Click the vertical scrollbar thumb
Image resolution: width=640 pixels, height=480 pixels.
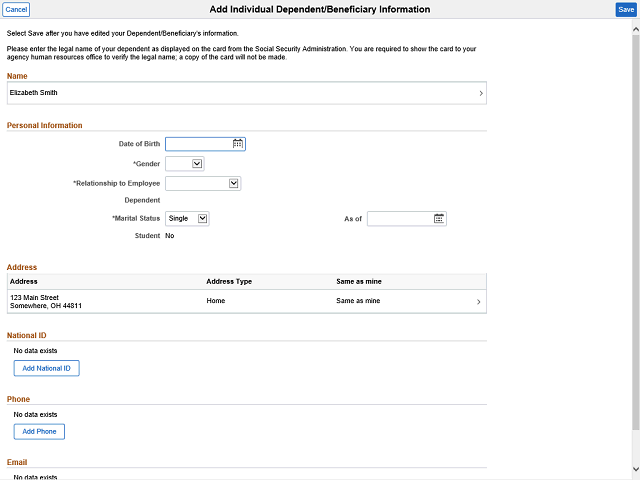point(635,230)
